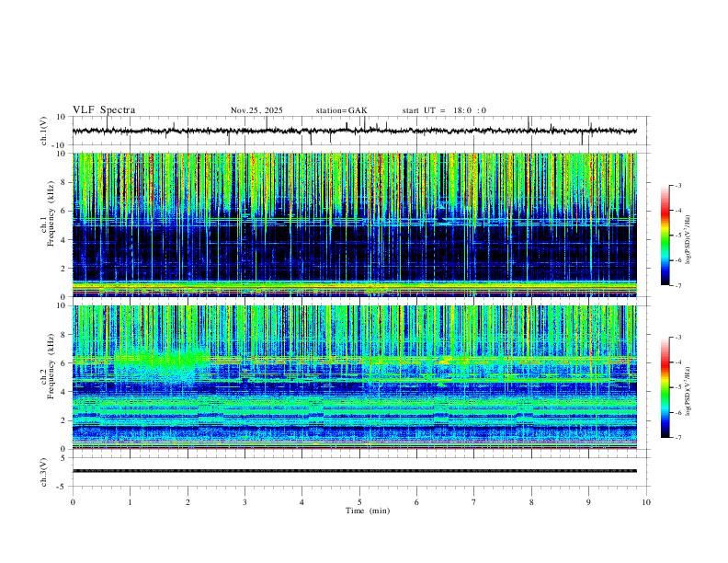Screen dimensions: 728x563
Task: Click time axis tick label "5"
Action: pos(359,502)
